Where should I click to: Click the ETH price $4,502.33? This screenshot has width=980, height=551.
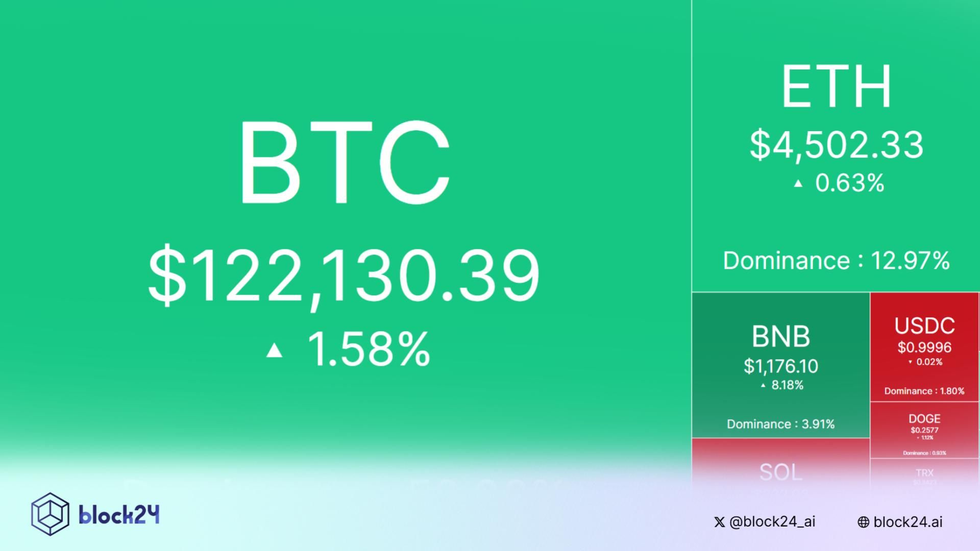pos(837,145)
